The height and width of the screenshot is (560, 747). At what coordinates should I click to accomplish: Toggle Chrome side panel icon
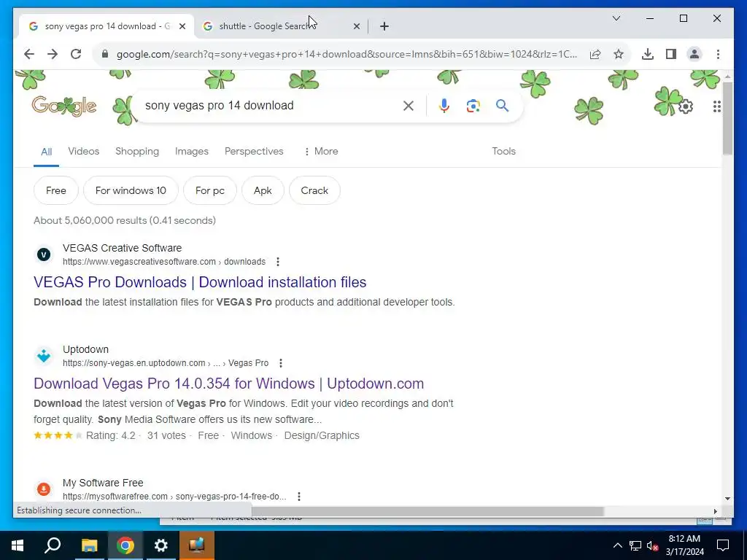(671, 54)
